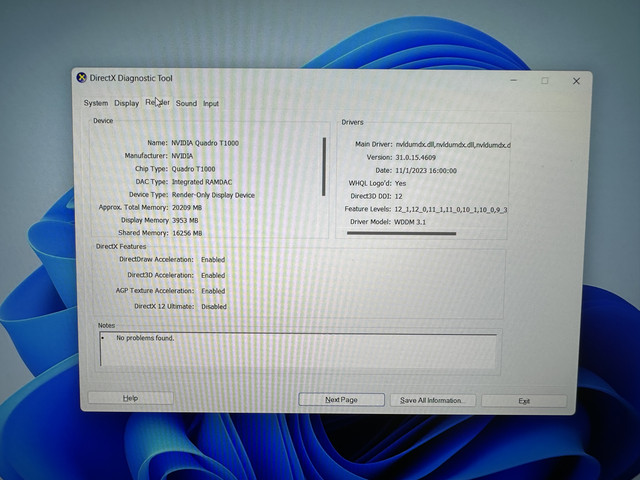The width and height of the screenshot is (640, 480).
Task: Maximize the DirectX Diagnostic Tool window
Action: pyautogui.click(x=545, y=81)
